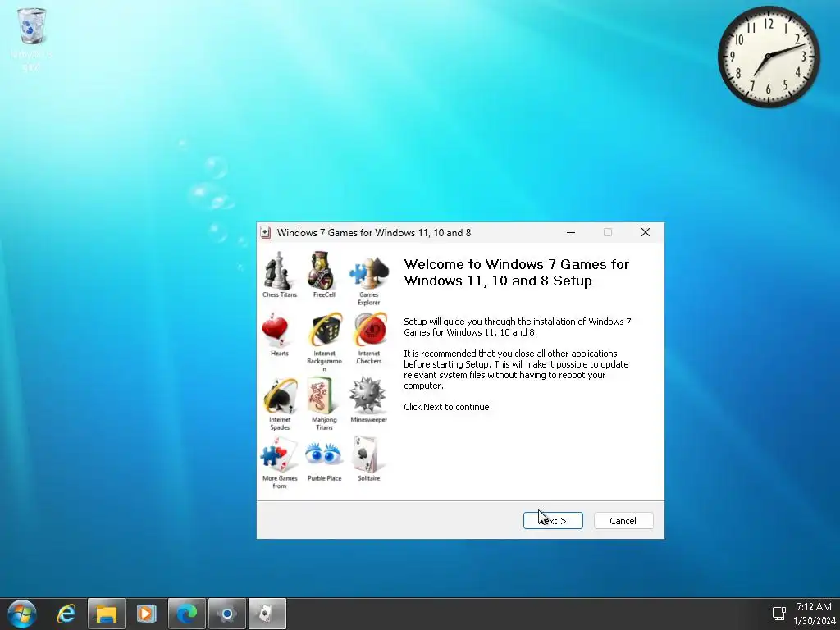Click the Hearts game icon
This screenshot has width=840, height=630.
tap(276, 330)
